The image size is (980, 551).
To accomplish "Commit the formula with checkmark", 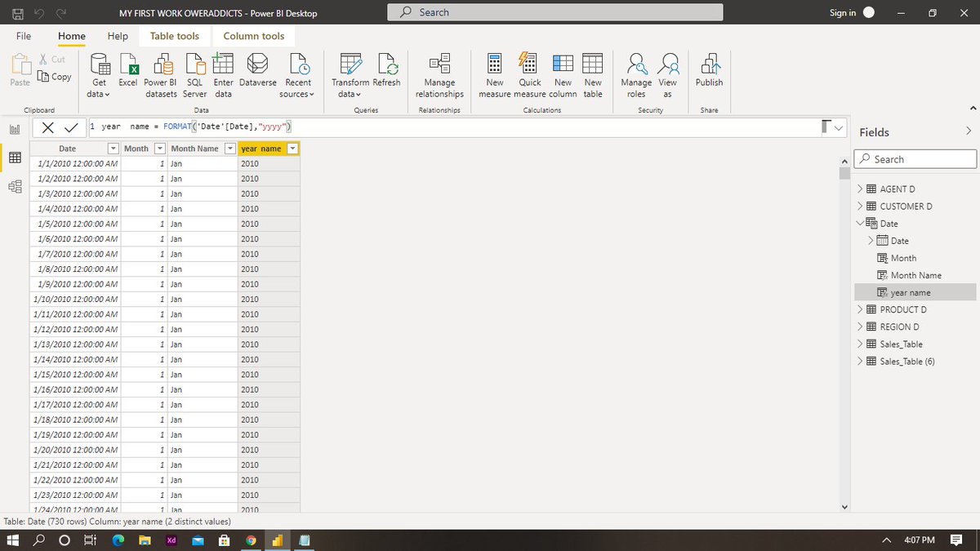I will (x=71, y=127).
